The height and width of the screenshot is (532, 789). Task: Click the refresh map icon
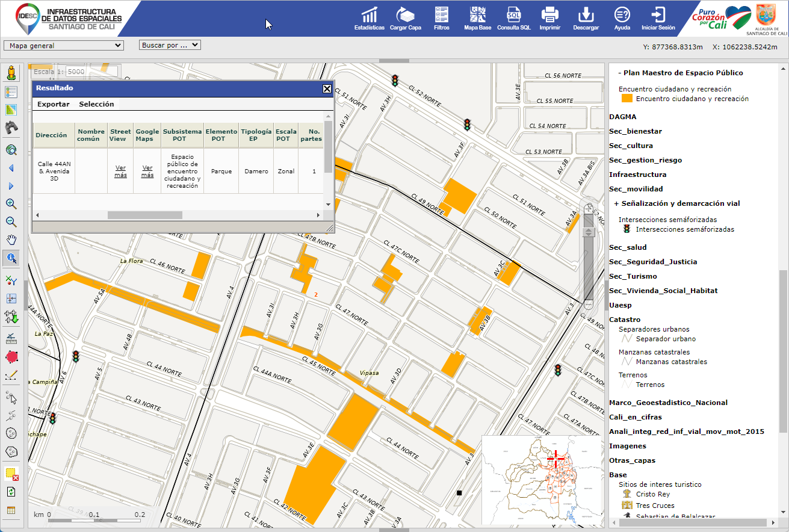11,492
